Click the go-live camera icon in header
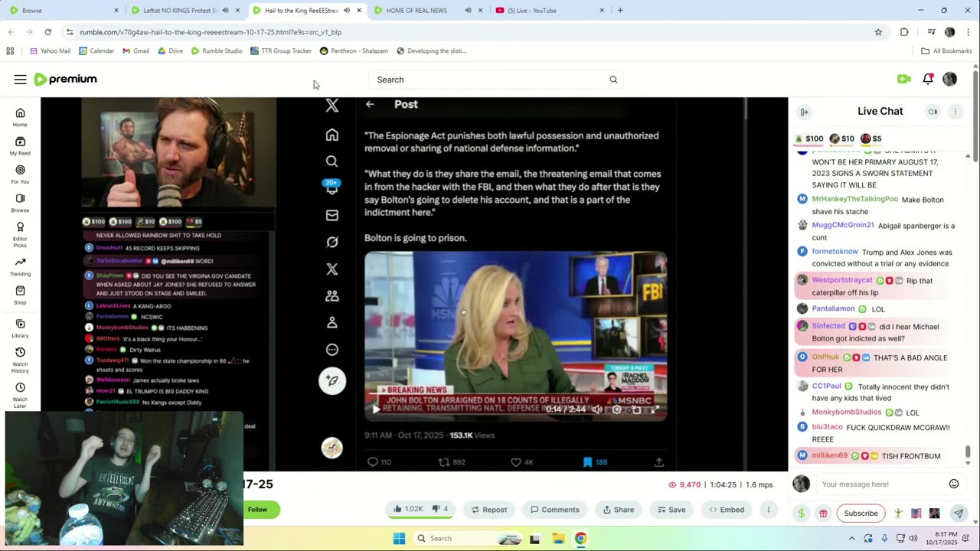The image size is (980, 551). coord(903,79)
